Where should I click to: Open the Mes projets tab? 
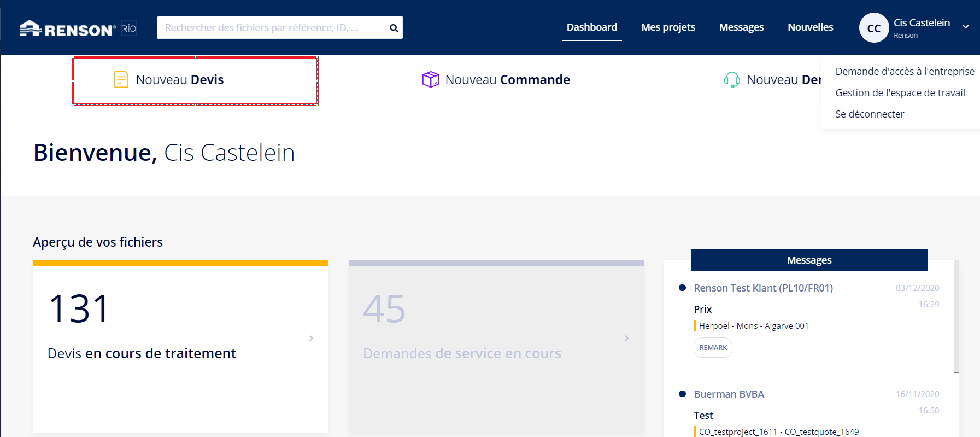tap(668, 27)
